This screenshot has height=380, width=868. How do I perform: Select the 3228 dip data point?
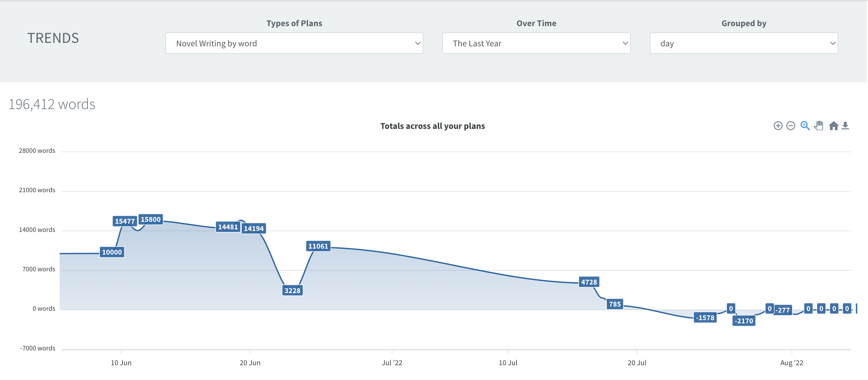[x=292, y=290]
